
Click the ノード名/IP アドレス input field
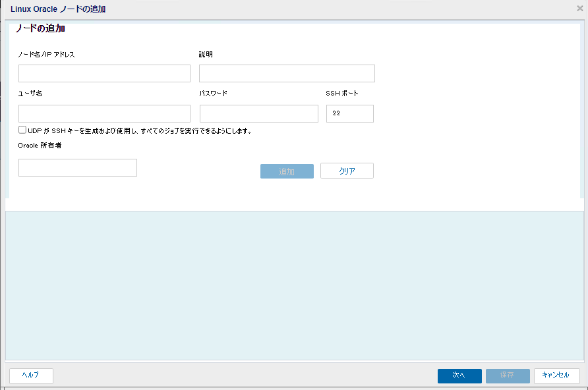coord(104,73)
